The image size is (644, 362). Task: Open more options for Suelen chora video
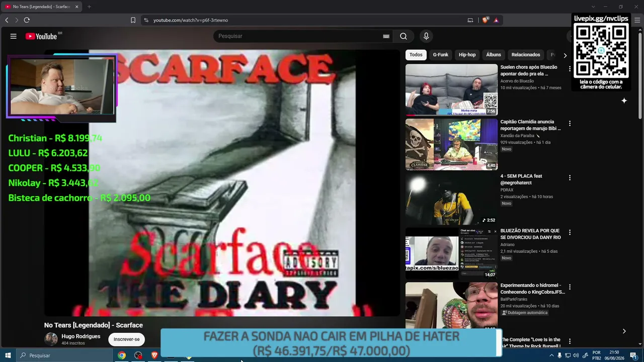[x=570, y=68]
